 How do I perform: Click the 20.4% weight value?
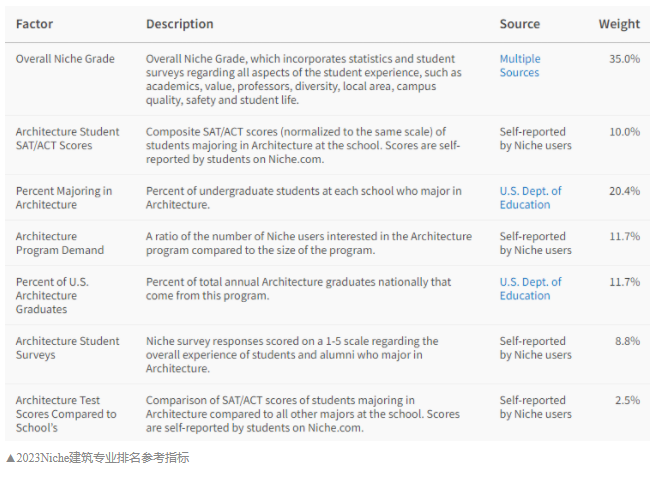[x=625, y=191]
